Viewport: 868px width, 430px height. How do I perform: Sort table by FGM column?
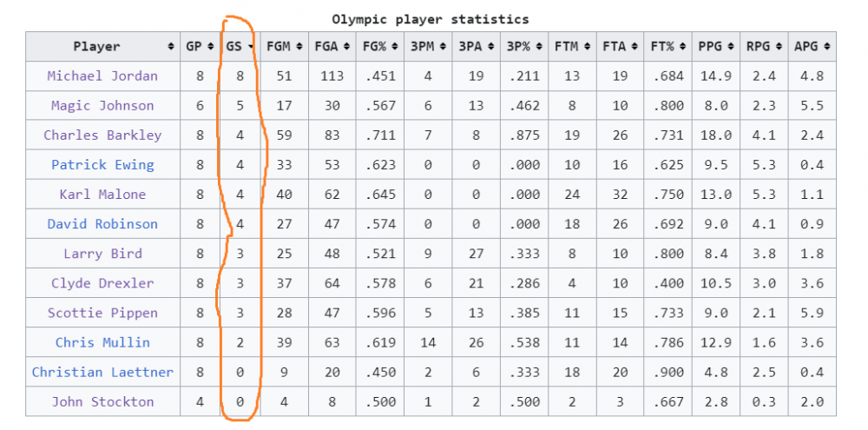(x=283, y=47)
